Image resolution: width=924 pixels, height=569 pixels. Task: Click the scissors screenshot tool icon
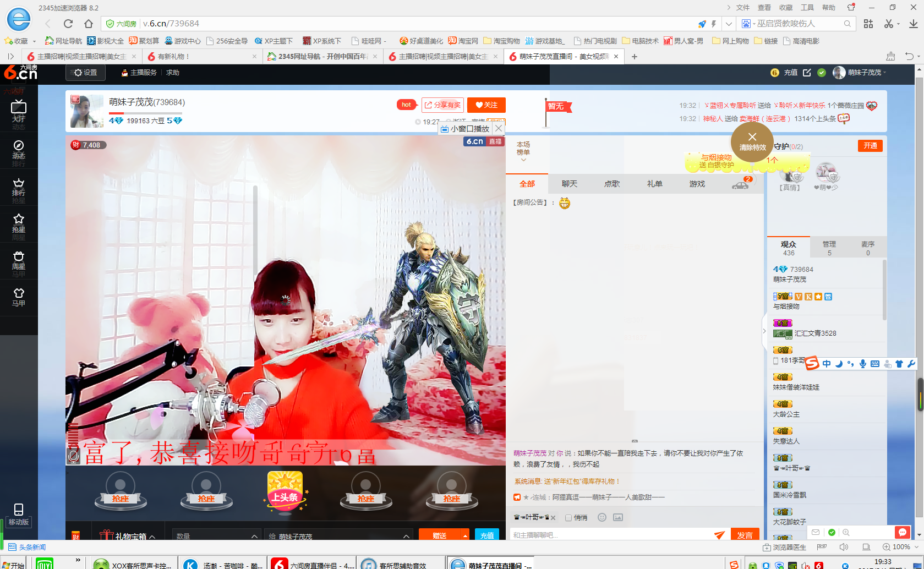pos(888,24)
